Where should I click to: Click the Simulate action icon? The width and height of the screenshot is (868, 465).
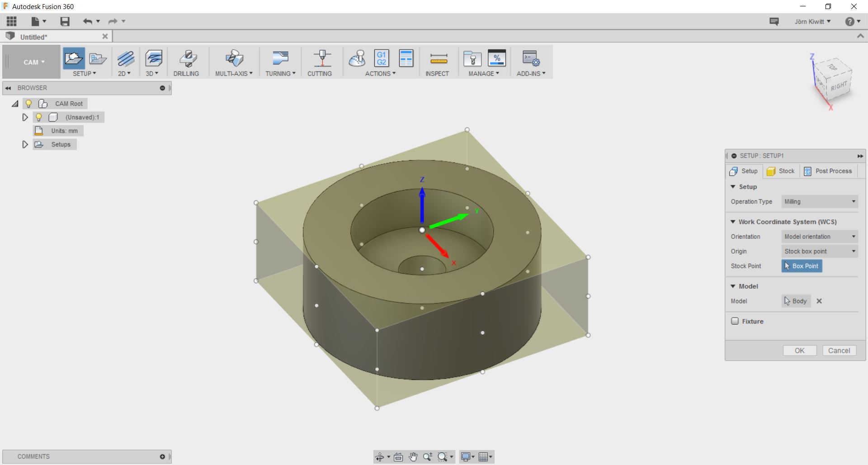357,58
